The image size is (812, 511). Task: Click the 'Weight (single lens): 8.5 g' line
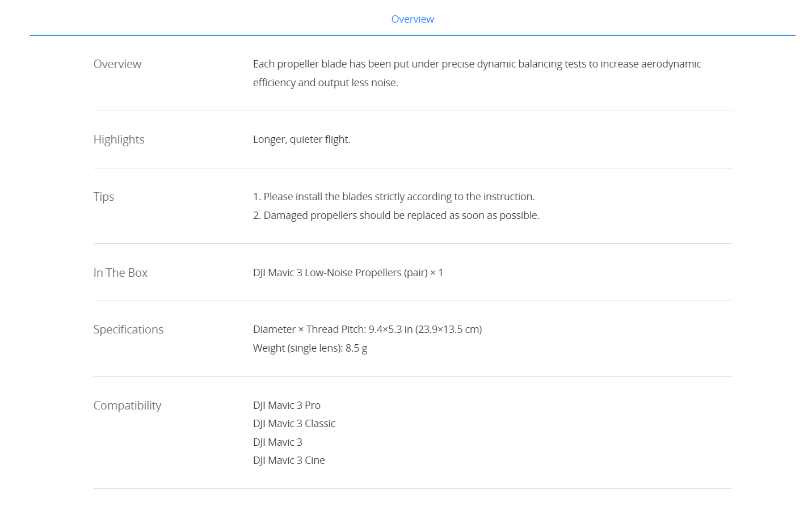[310, 348]
